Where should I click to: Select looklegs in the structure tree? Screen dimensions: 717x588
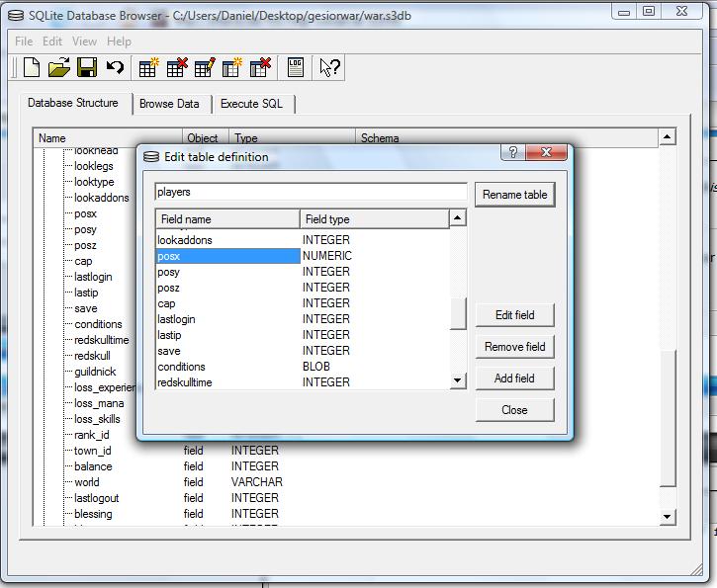click(94, 166)
